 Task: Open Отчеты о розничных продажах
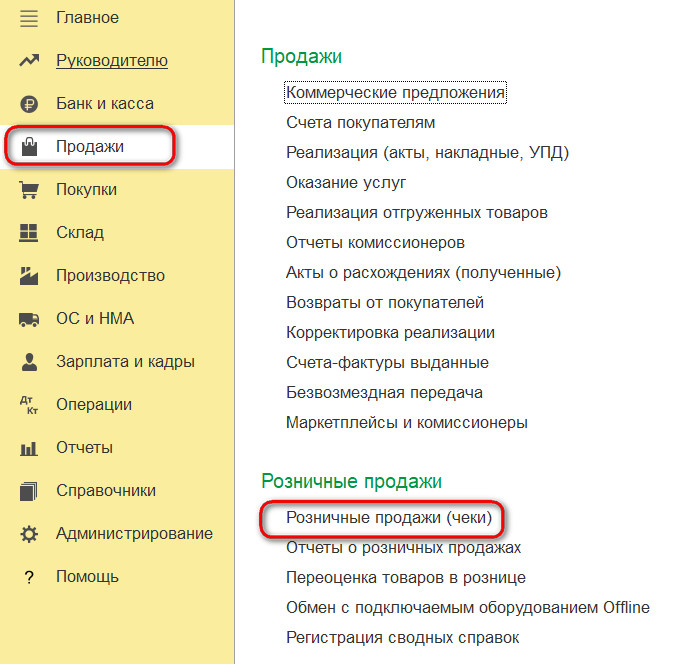[403, 548]
